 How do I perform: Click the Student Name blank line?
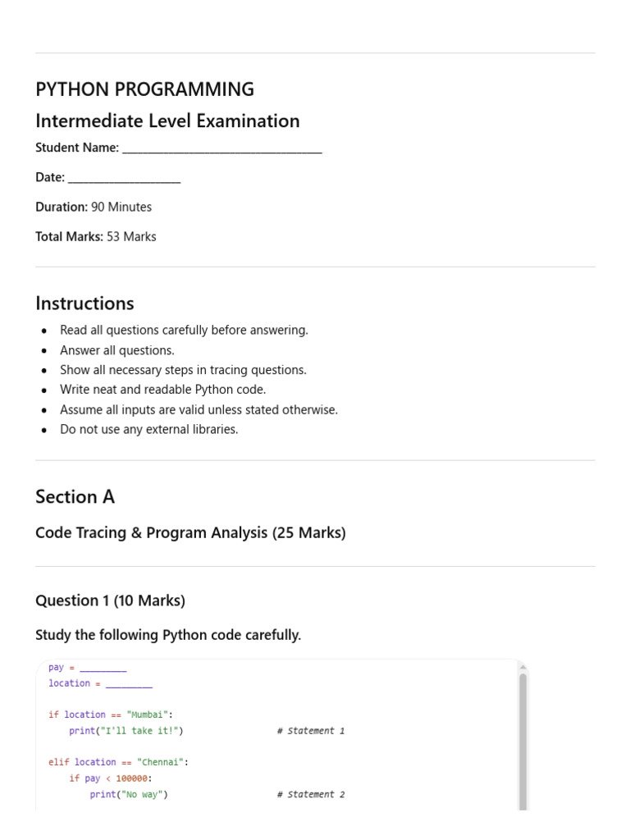point(221,148)
